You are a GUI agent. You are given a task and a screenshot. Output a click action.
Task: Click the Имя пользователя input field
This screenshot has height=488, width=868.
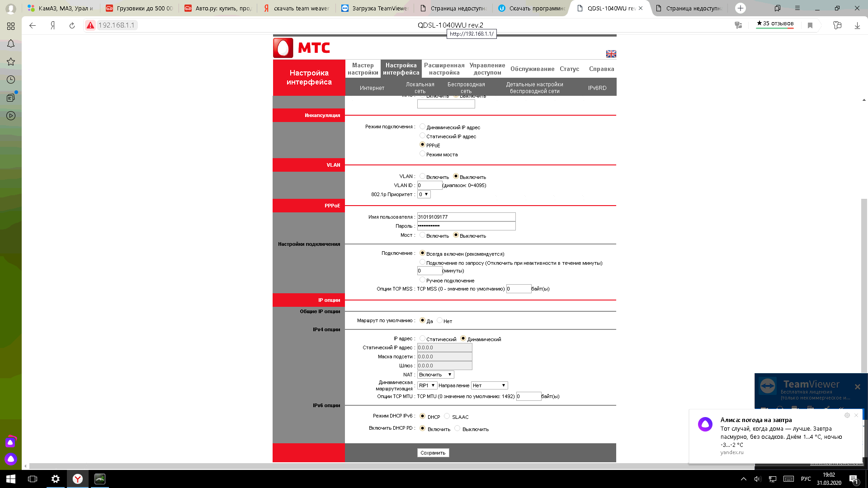(466, 217)
